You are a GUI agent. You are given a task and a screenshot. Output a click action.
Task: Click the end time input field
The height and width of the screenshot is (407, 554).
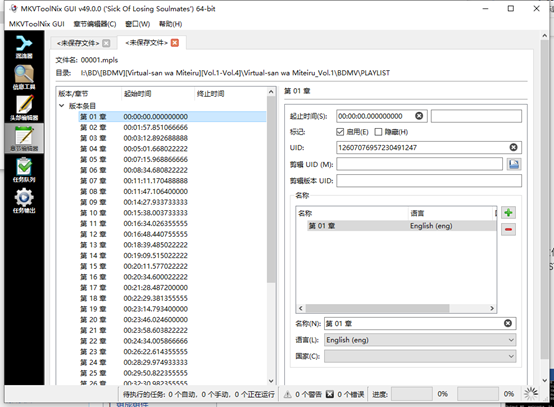point(476,116)
